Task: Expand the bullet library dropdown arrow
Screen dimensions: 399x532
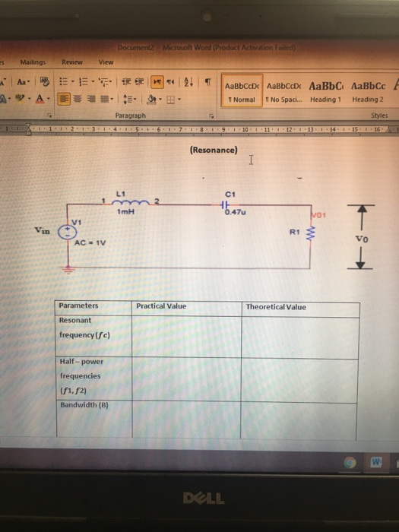Action: pyautogui.click(x=73, y=82)
